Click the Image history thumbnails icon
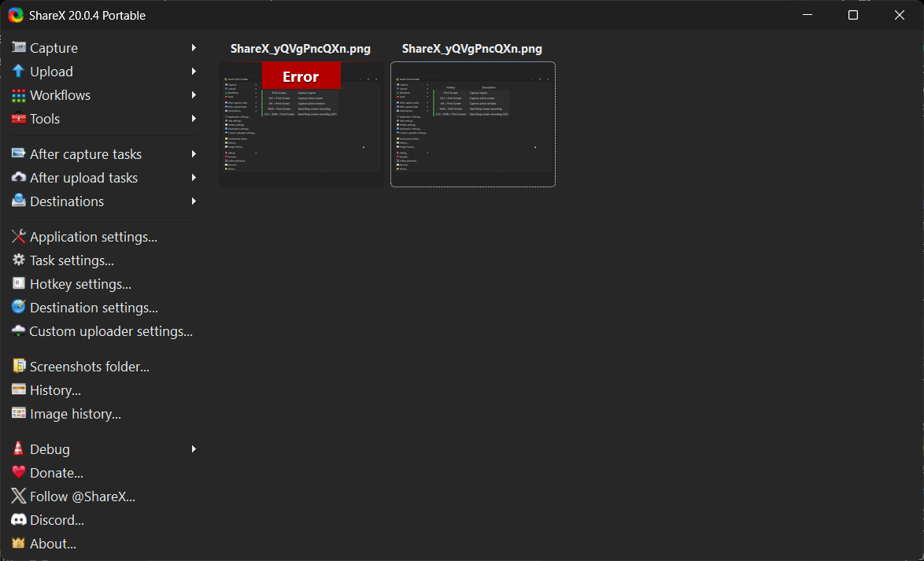 coord(19,413)
